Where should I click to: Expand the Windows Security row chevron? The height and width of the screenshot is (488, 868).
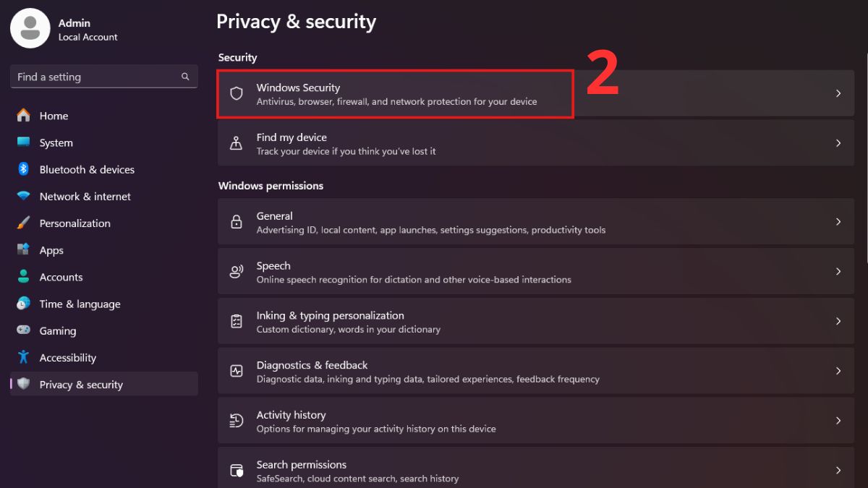(x=838, y=93)
